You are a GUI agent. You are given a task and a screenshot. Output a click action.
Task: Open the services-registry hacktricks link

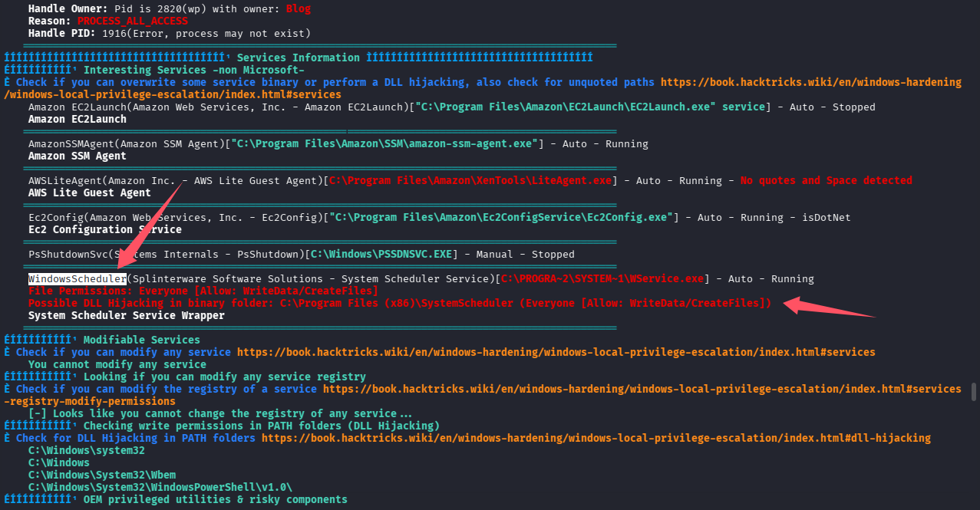tap(642, 389)
